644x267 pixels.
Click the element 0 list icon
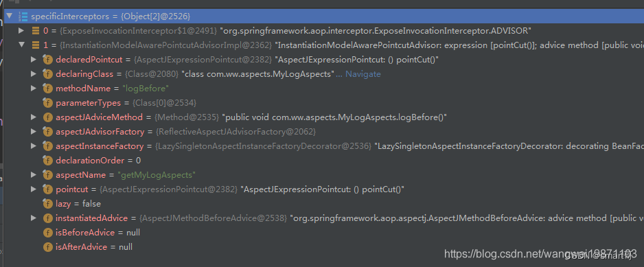pyautogui.click(x=36, y=31)
